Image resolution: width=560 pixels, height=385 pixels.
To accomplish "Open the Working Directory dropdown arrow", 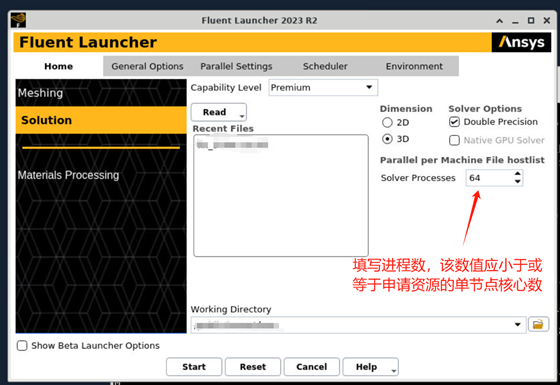I will (x=518, y=324).
